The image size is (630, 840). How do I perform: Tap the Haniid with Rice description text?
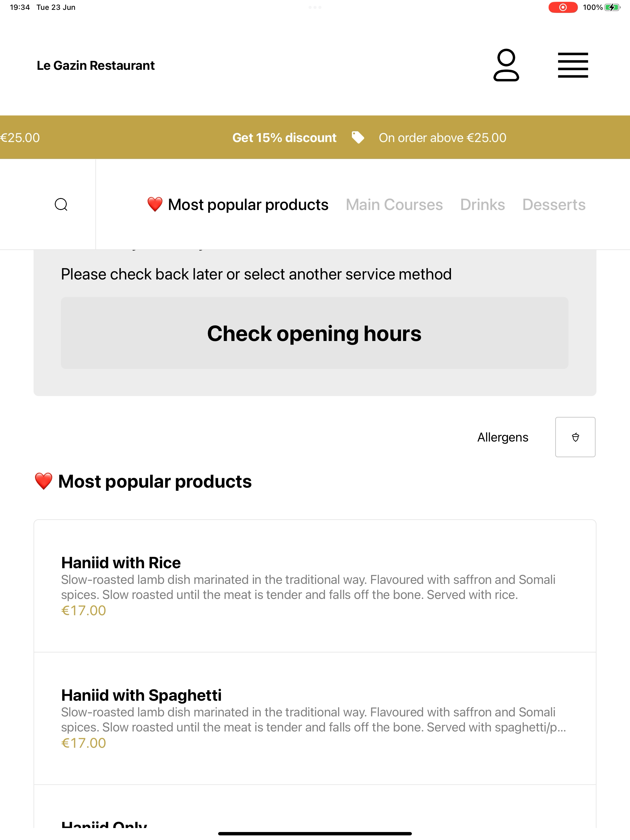(x=308, y=587)
